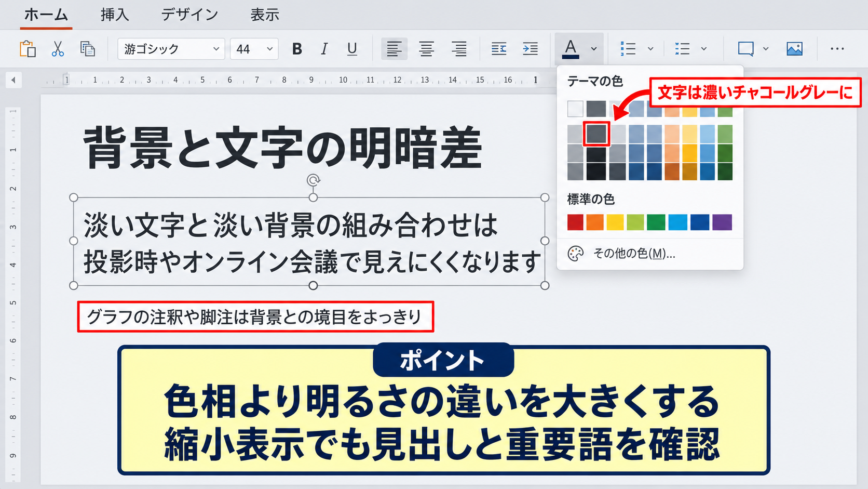Click the footnote text グラフの注釈や脚注は

pos(254,316)
